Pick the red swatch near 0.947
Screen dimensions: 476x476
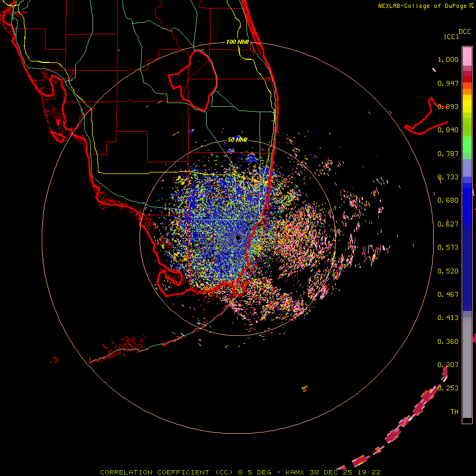[x=467, y=79]
